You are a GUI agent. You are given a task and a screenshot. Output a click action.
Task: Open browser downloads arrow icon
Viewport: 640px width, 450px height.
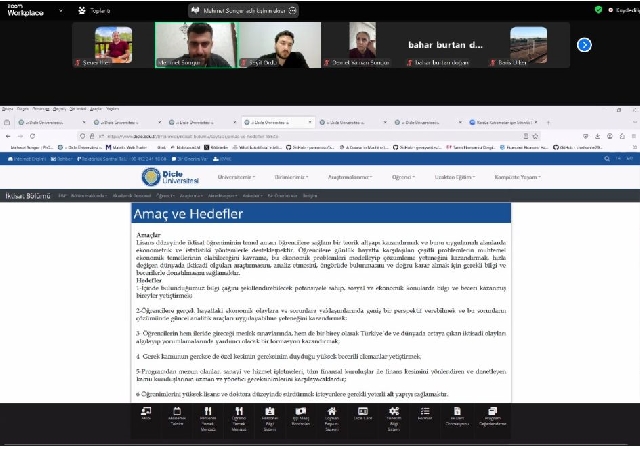tap(598, 136)
